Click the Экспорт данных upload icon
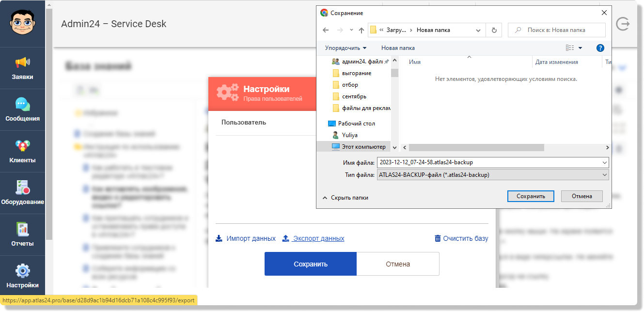The image size is (644, 312). 286,238
